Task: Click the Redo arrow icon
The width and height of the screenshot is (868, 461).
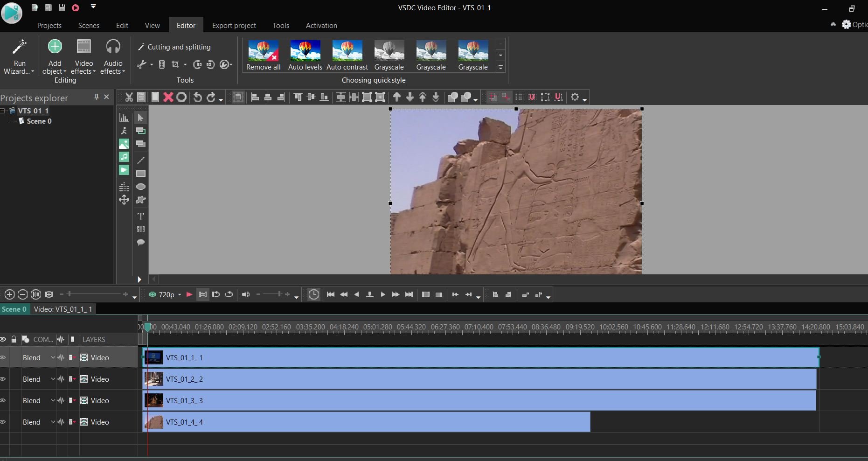Action: coord(211,97)
